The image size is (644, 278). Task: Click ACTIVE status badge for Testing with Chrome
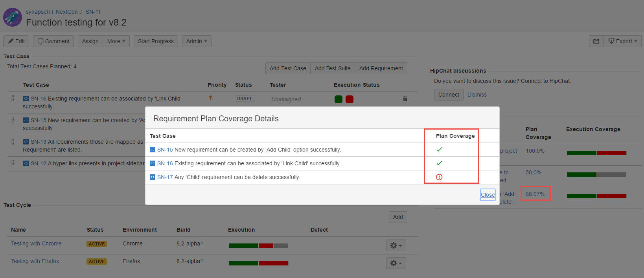[97, 244]
